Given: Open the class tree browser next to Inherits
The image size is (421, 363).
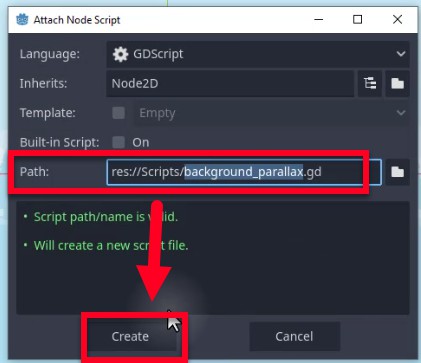Looking at the screenshot, I should (370, 83).
